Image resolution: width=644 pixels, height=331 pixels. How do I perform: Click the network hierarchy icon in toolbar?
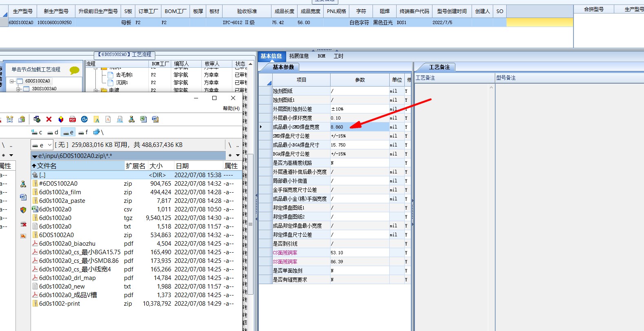(132, 119)
